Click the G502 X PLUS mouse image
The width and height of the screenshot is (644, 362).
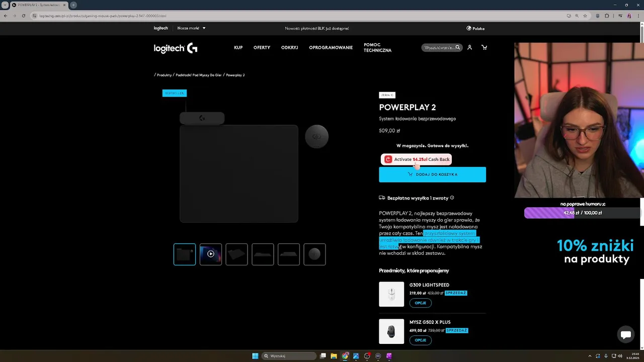[x=391, y=331]
